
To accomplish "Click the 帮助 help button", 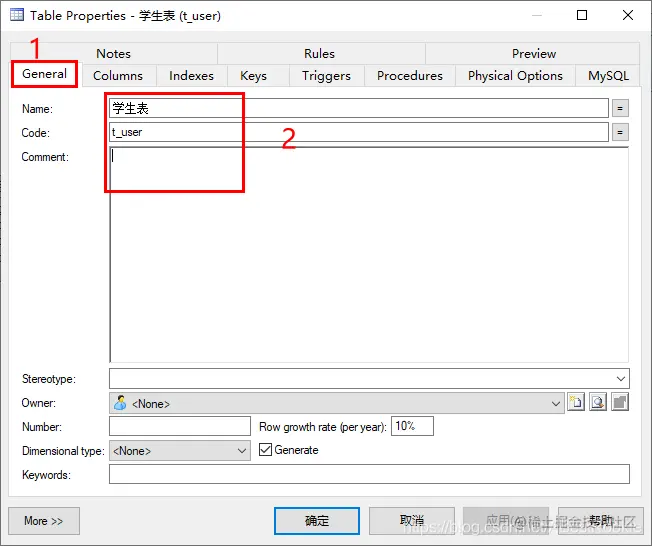I will pyautogui.click(x=601, y=521).
